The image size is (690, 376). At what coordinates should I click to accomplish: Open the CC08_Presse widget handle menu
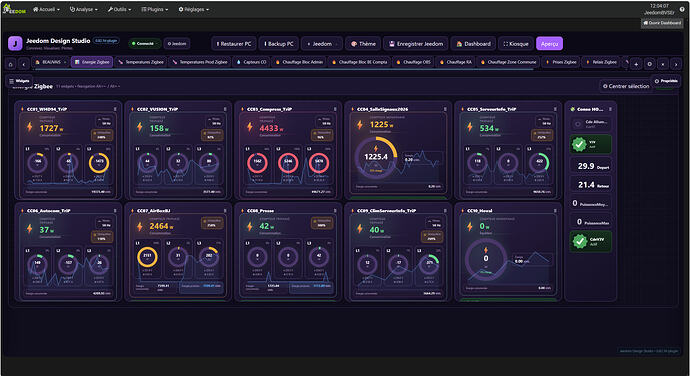(335, 210)
